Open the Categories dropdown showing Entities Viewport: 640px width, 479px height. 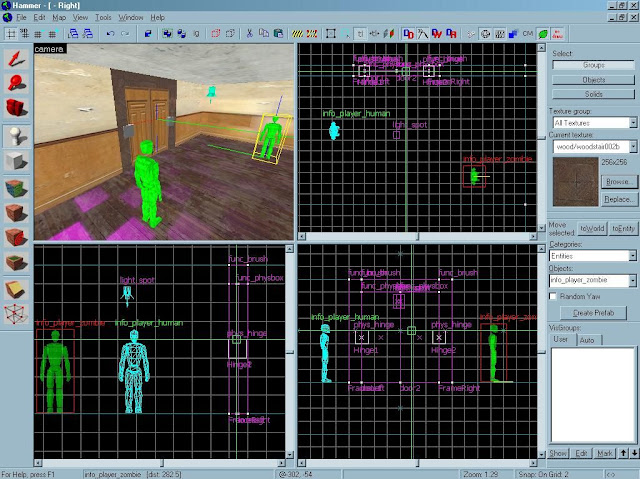632,256
